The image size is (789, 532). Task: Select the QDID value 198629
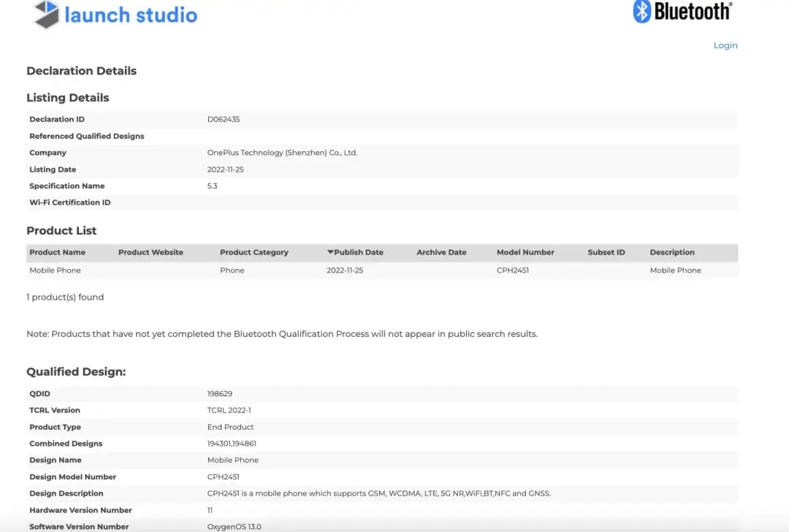(220, 394)
